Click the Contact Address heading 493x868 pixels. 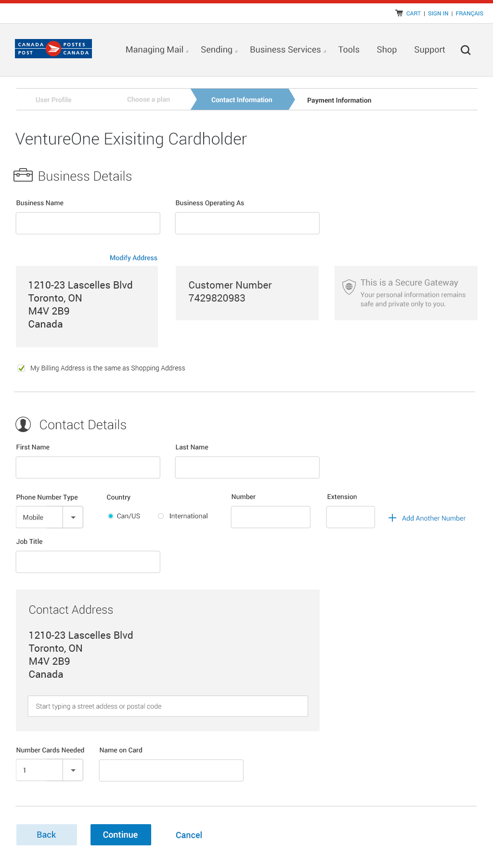71,610
